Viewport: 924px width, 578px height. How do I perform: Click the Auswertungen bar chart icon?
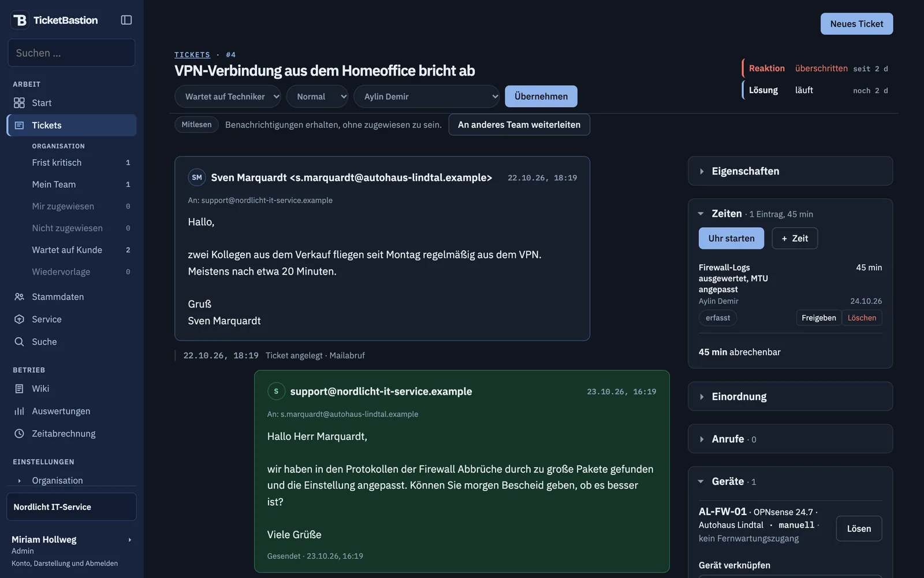pos(19,412)
